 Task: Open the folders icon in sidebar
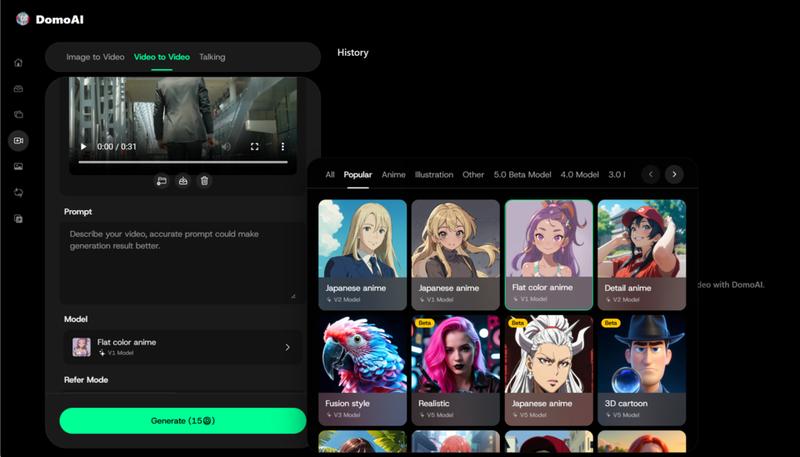coord(18,115)
